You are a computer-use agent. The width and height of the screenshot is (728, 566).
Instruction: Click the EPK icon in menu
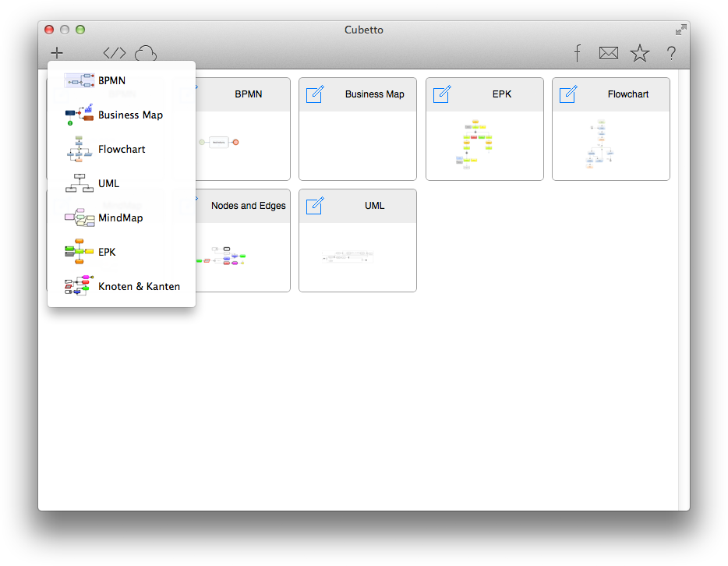tap(80, 252)
